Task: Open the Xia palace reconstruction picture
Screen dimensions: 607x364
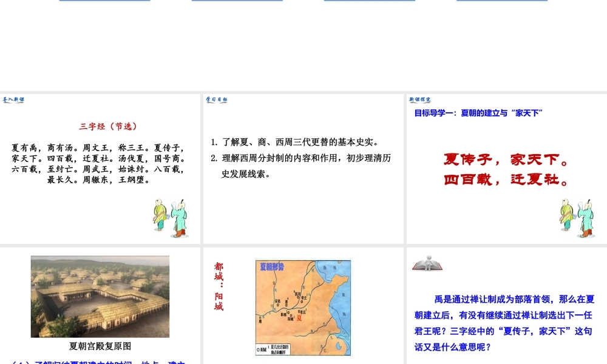Action: point(100,296)
